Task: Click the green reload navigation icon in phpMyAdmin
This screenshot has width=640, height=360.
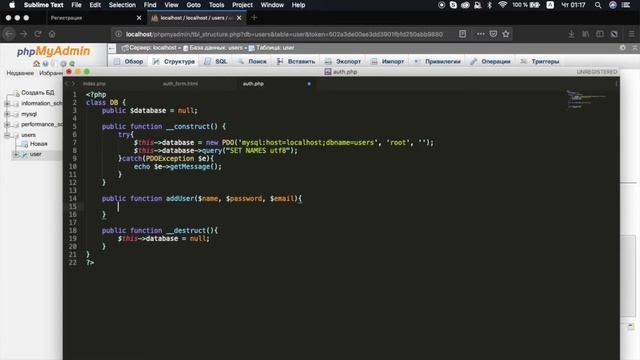Action: pos(72,64)
